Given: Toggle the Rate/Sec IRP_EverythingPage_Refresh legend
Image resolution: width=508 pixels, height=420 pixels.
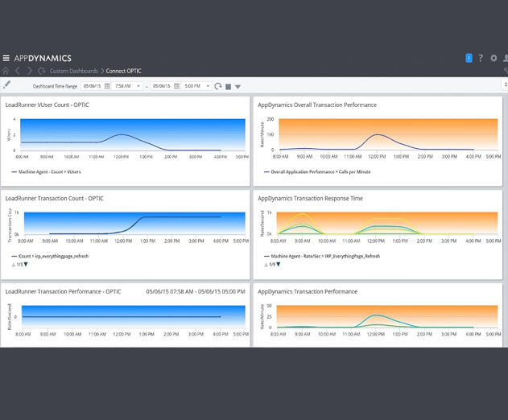Looking at the screenshot, I should [322, 256].
